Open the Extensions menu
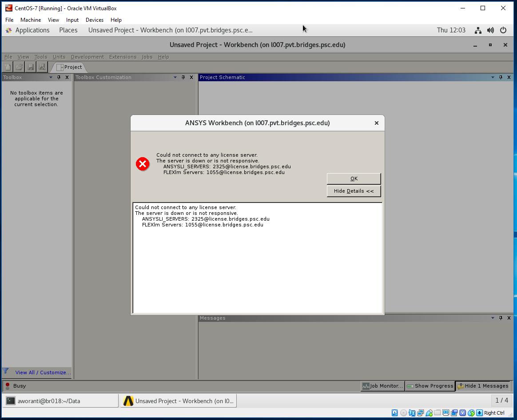This screenshot has height=420, width=517. tap(123, 57)
